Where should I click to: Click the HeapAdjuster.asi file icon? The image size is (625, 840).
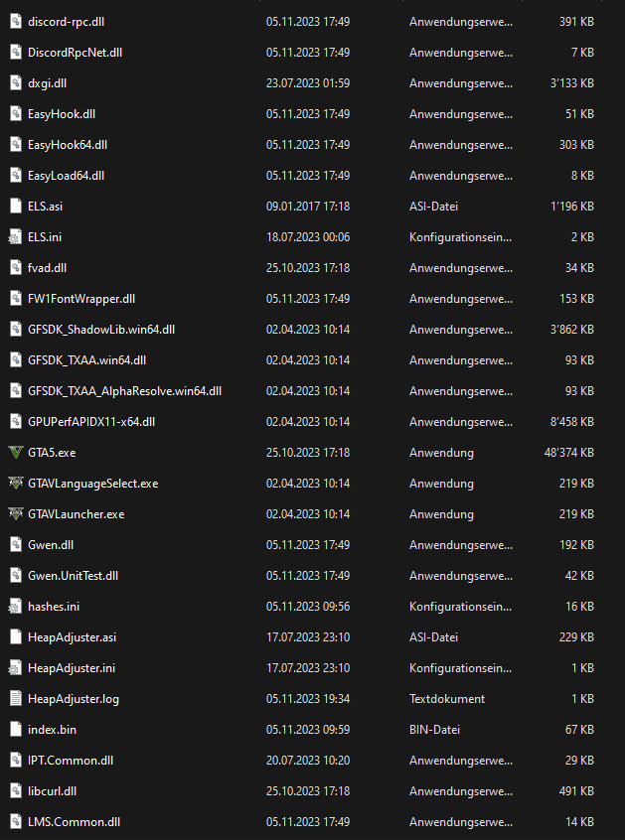click(x=16, y=637)
